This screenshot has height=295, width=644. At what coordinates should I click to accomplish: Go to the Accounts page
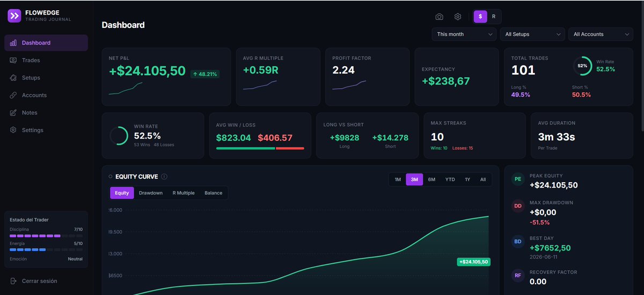click(46, 95)
